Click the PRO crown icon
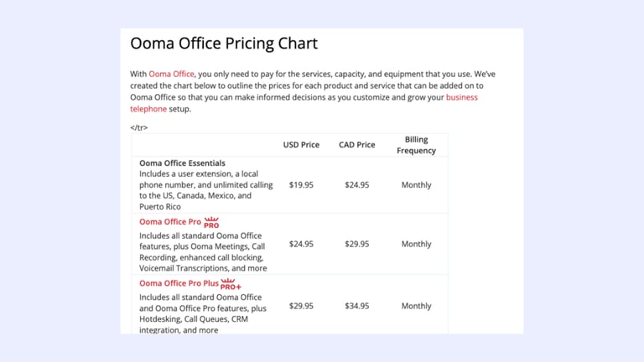The height and width of the screenshot is (362, 644). 211,222
